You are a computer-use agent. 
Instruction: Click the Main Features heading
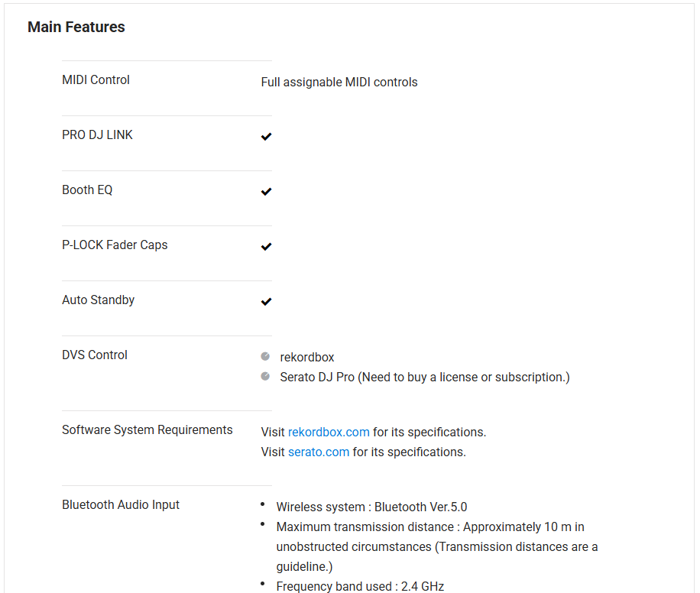coord(76,27)
